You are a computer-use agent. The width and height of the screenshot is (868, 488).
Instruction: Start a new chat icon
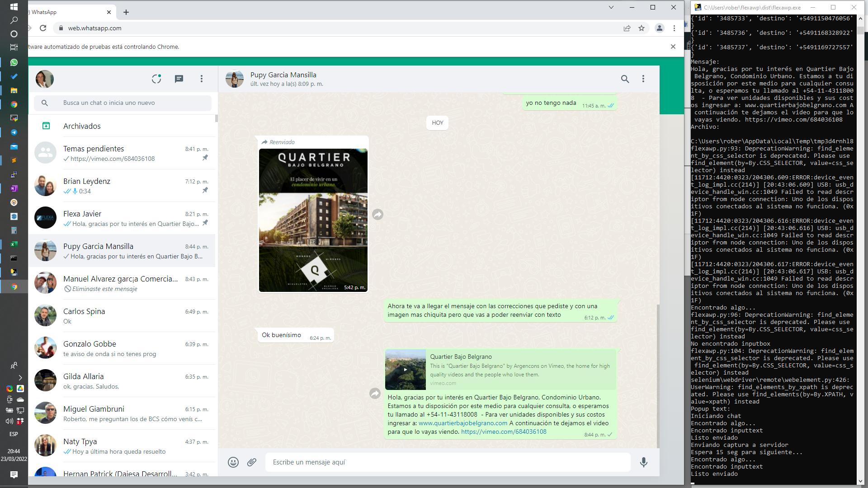tap(179, 79)
